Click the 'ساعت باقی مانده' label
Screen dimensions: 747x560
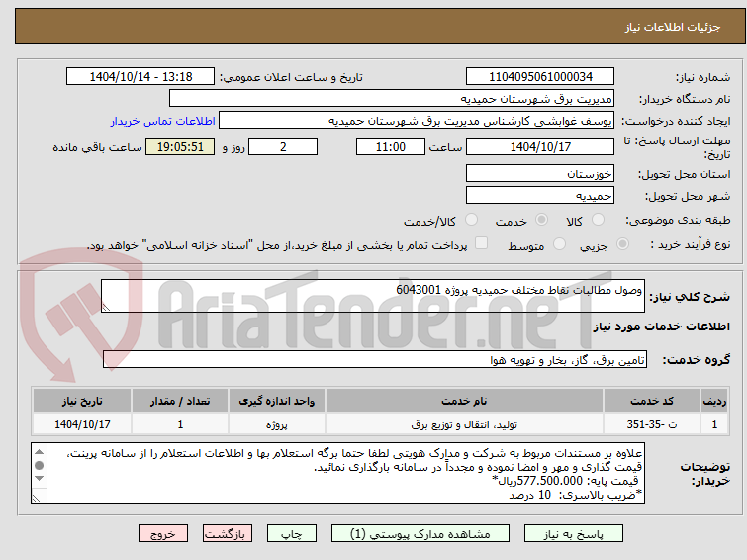tap(97, 147)
